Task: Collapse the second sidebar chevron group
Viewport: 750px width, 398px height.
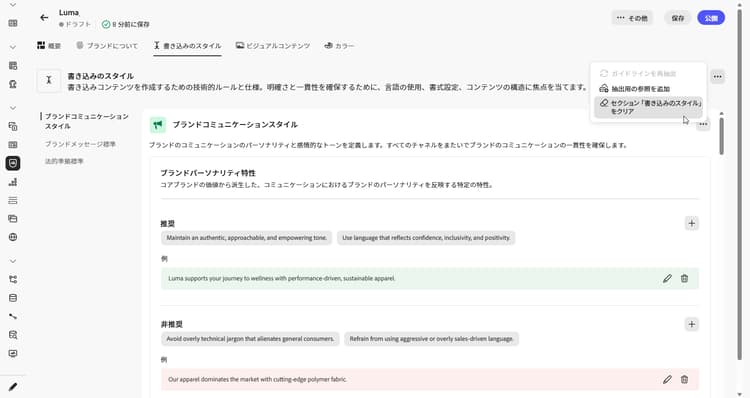Action: [x=13, y=47]
